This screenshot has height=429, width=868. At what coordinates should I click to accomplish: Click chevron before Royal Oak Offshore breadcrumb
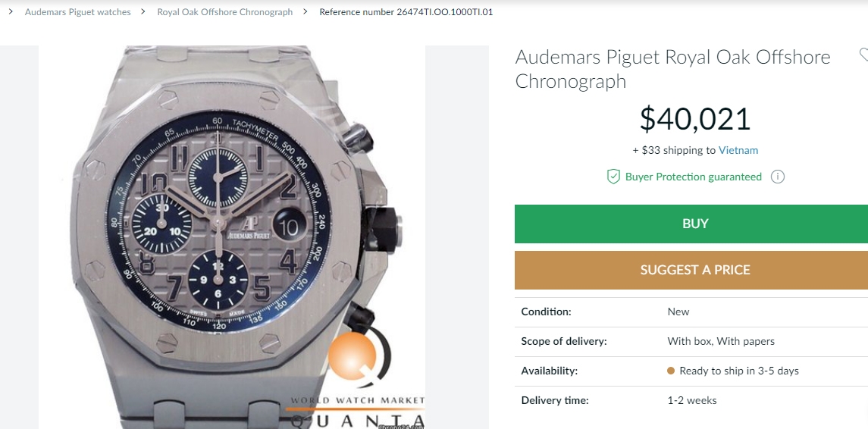click(143, 12)
